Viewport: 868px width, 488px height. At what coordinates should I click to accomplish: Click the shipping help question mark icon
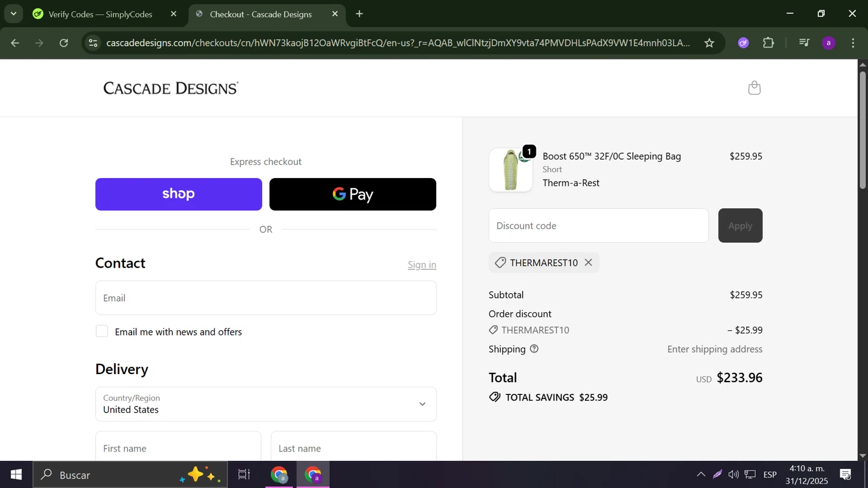[534, 349]
